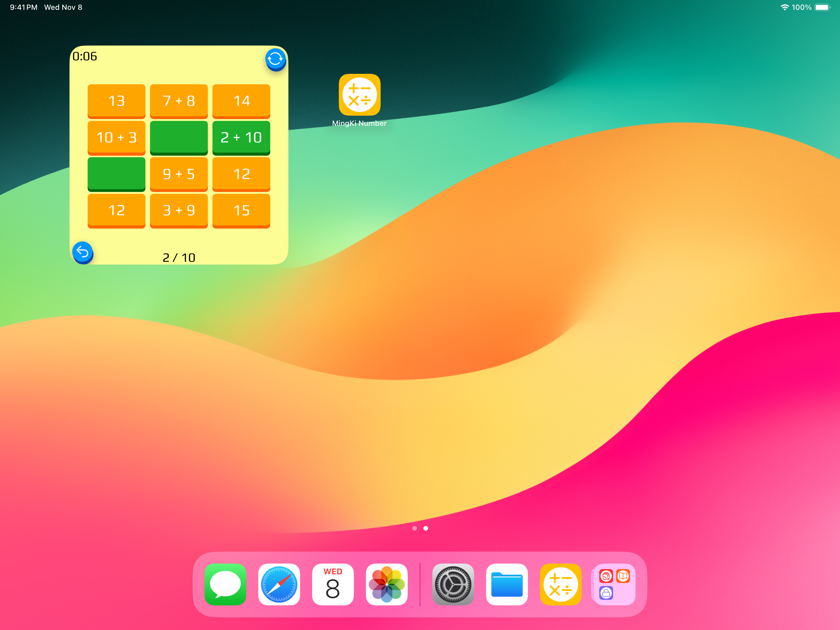Open Messages from the dock

(x=225, y=584)
